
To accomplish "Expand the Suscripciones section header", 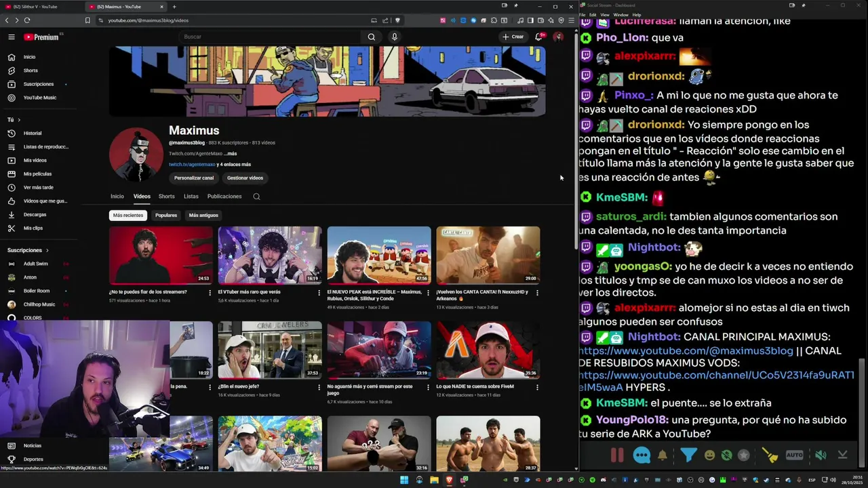I will click(28, 250).
